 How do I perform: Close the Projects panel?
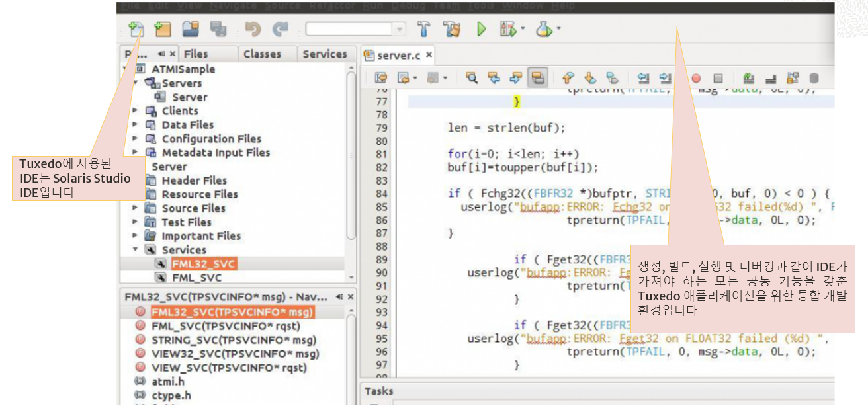173,54
